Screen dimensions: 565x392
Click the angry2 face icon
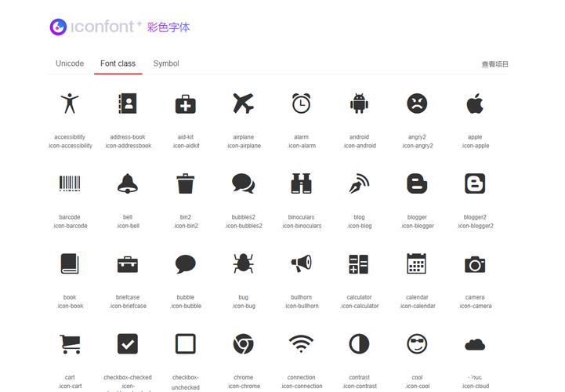pos(417,103)
